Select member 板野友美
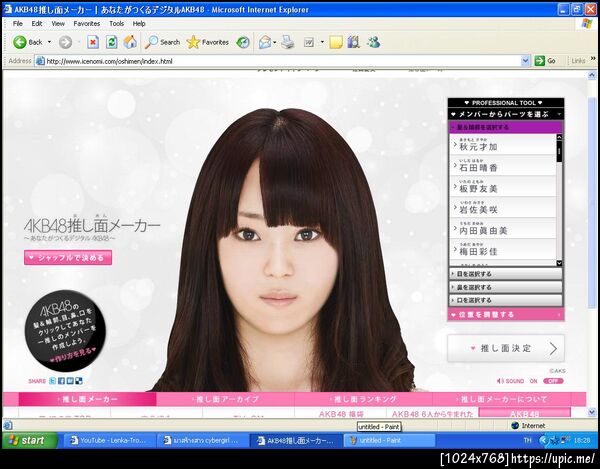600x469 pixels. 502,186
